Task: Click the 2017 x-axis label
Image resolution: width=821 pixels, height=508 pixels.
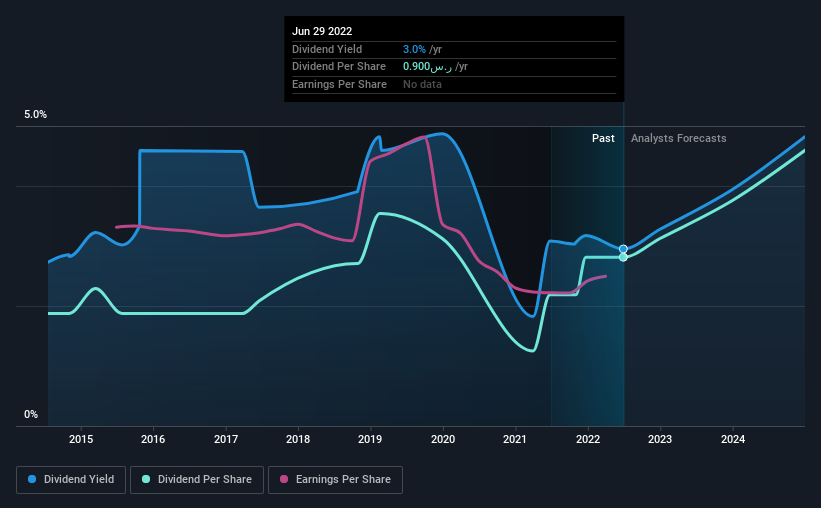Action: point(226,439)
